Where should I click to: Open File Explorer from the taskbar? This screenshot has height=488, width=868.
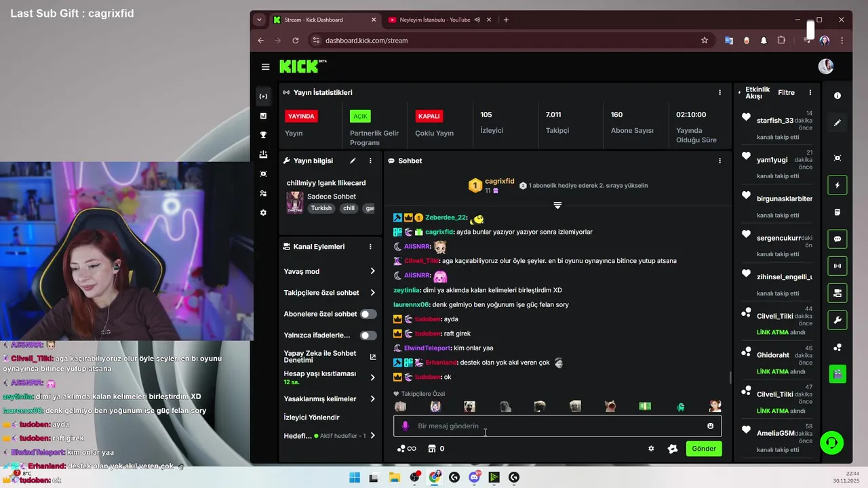(394, 477)
